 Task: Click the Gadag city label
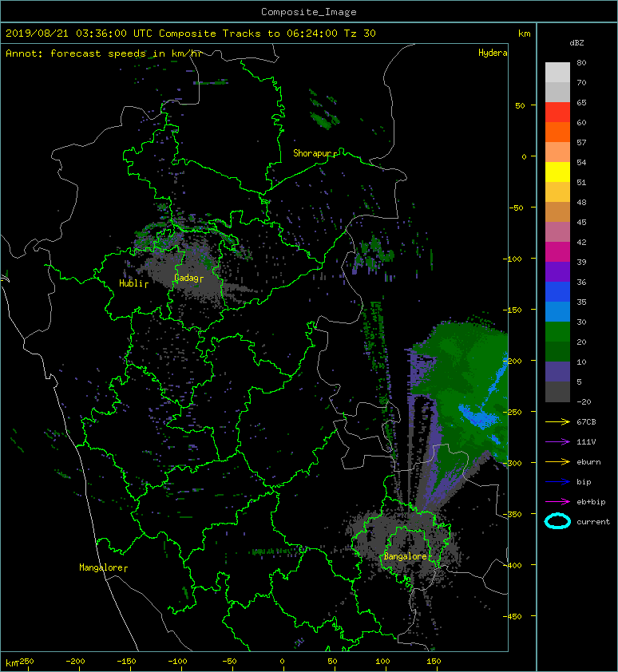186,279
